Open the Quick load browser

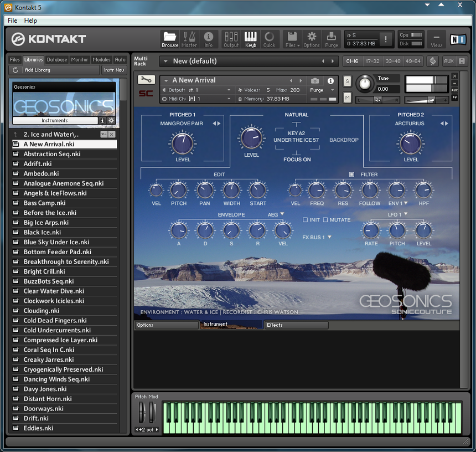click(269, 39)
